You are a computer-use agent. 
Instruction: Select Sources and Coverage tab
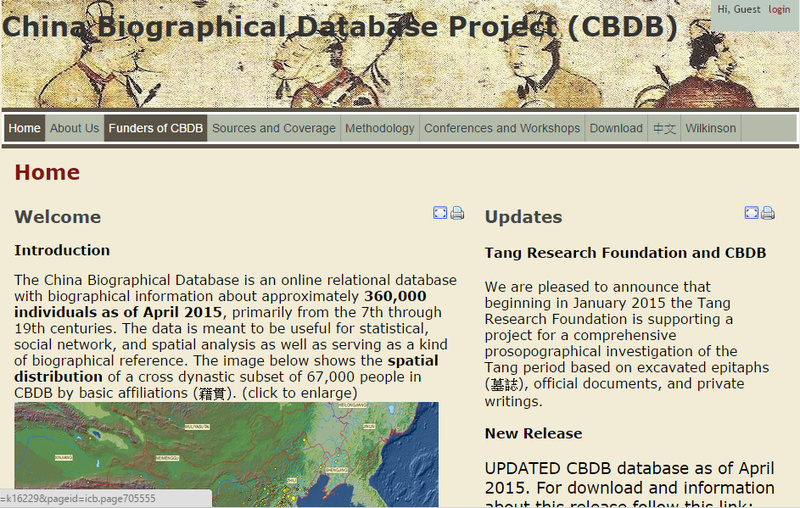click(274, 128)
